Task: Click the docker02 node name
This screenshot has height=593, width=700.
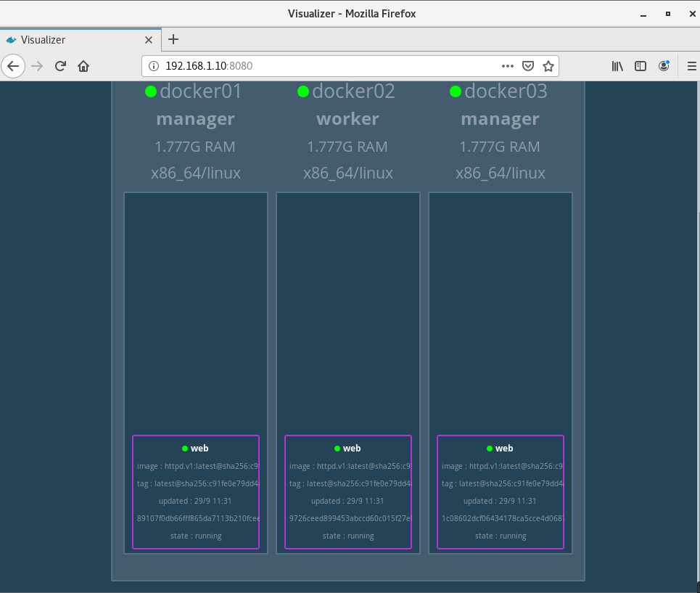Action: click(353, 91)
